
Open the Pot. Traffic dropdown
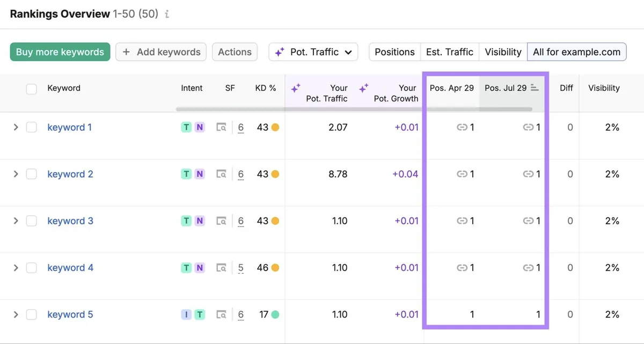point(313,52)
